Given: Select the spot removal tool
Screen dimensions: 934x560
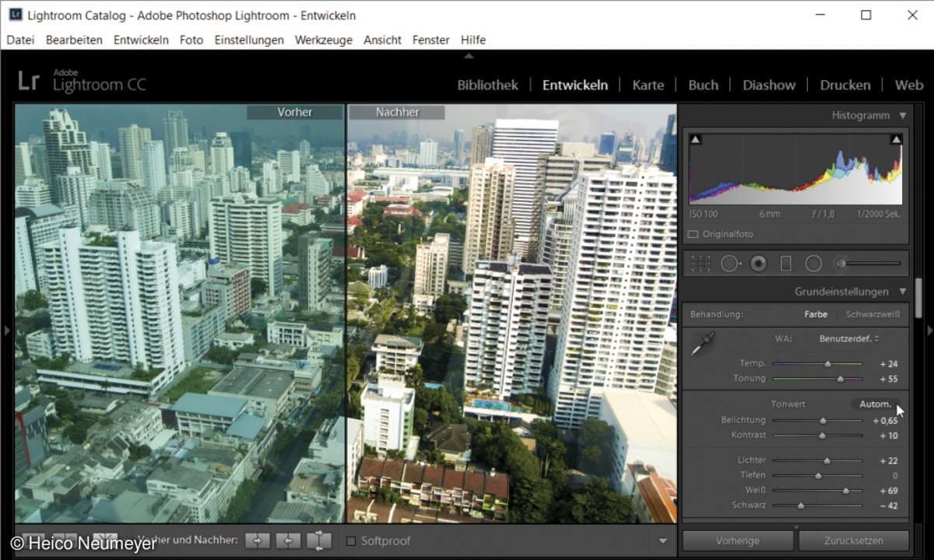Looking at the screenshot, I should click(x=730, y=264).
